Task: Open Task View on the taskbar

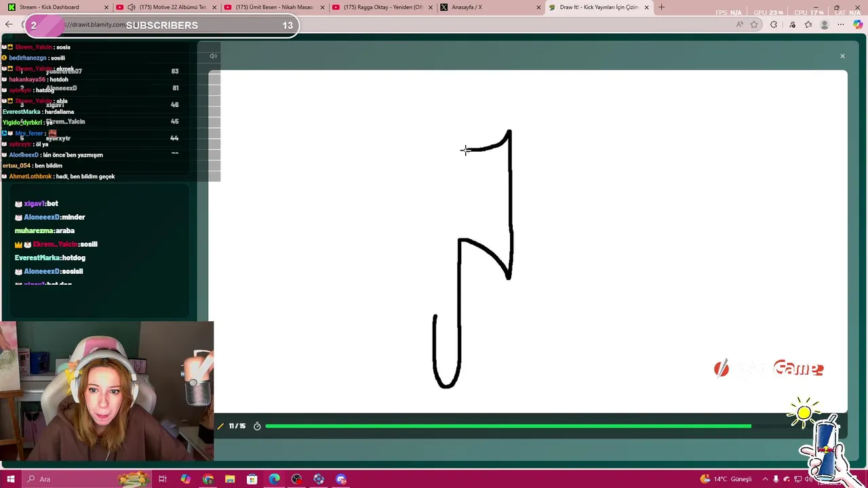Action: [163, 479]
